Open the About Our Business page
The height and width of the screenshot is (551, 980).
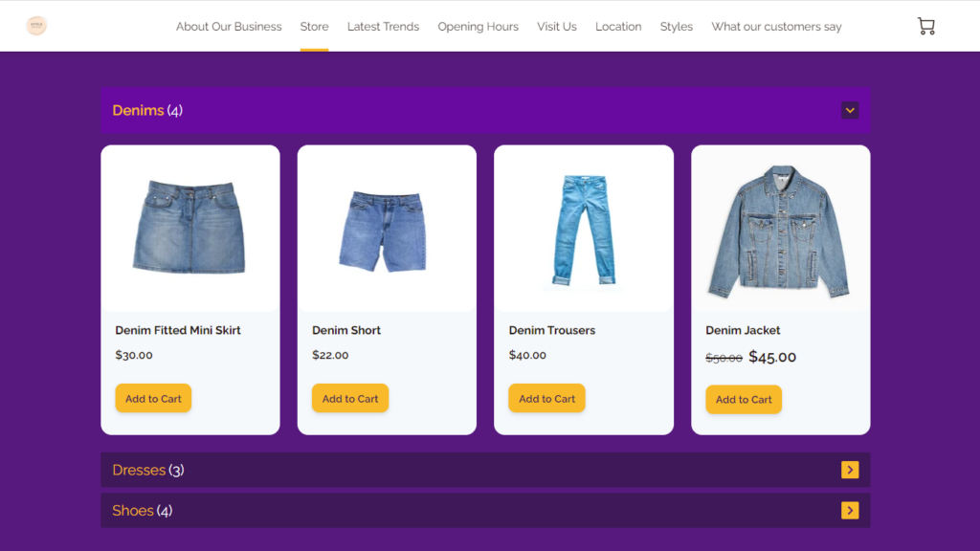click(229, 26)
